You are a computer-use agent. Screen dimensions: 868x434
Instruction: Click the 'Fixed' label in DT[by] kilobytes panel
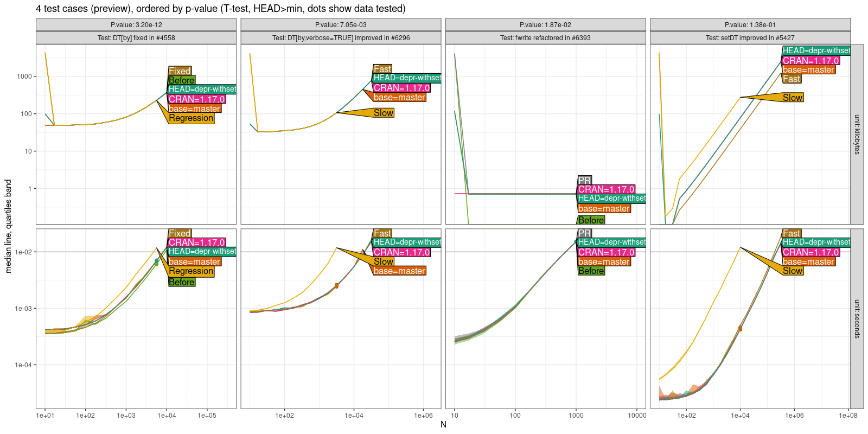180,71
